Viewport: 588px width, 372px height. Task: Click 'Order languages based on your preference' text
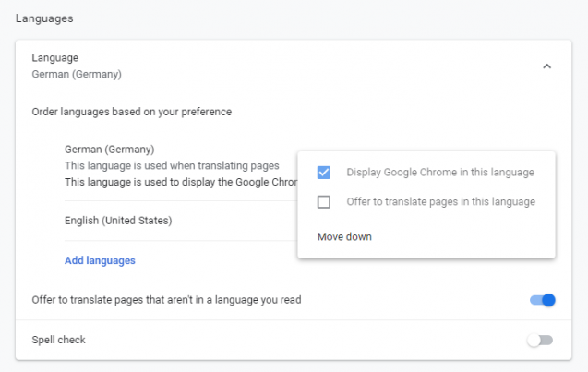pyautogui.click(x=132, y=112)
